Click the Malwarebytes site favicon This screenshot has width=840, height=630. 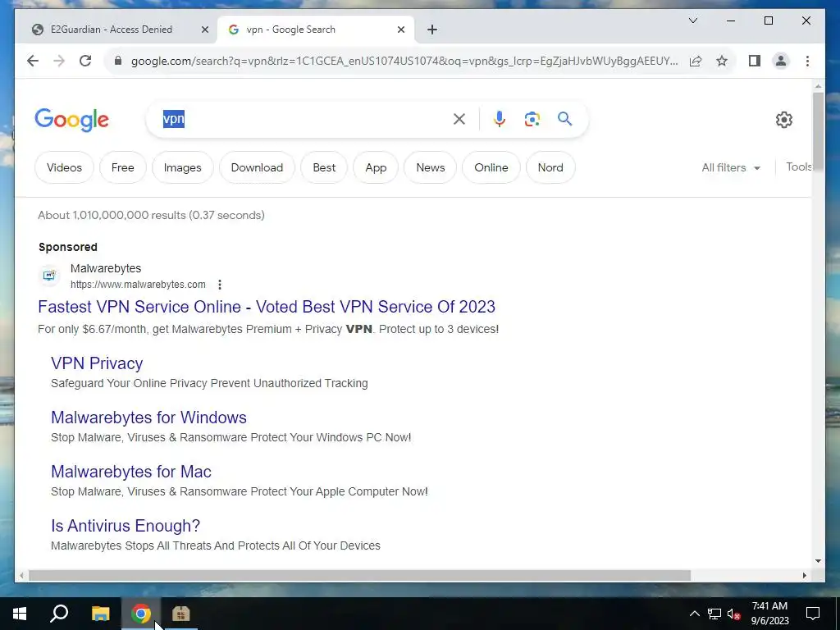pos(49,276)
